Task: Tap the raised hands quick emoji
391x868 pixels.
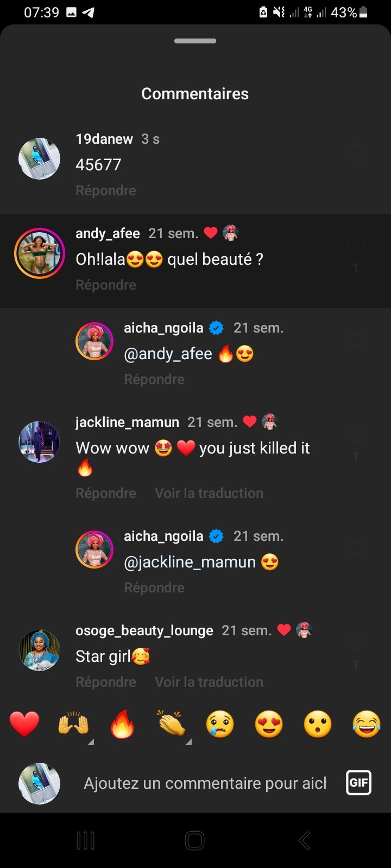Action: click(73, 724)
